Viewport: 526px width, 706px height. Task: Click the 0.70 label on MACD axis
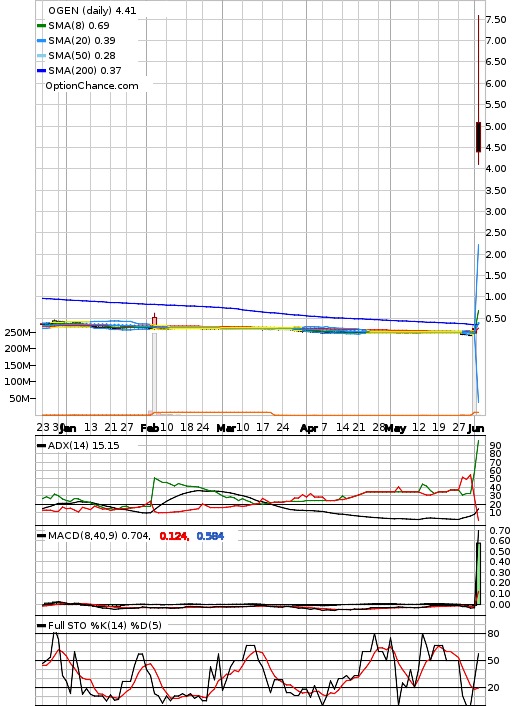coord(500,530)
